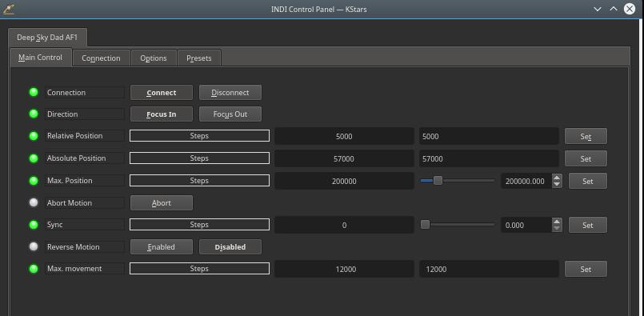Increase Max. Position spinbox with up arrow

tap(557, 178)
